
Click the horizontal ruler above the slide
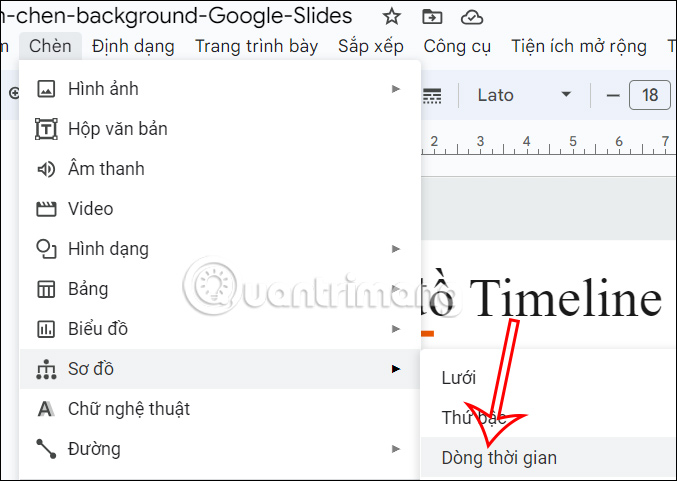point(549,145)
